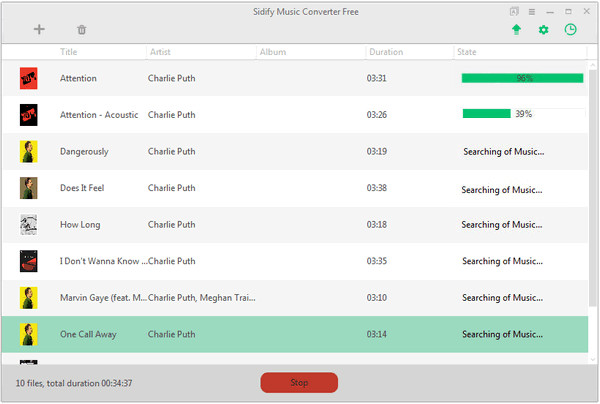Click the I Don't Wanna Know album thumbnail
Viewport: 600px width, 404px height.
(x=29, y=261)
